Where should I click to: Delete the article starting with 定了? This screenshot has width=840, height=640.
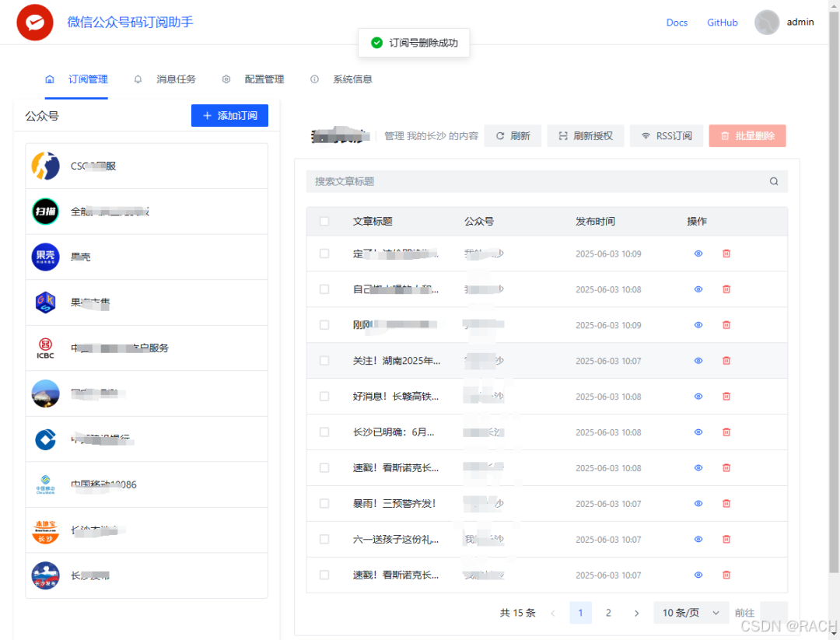tap(726, 254)
